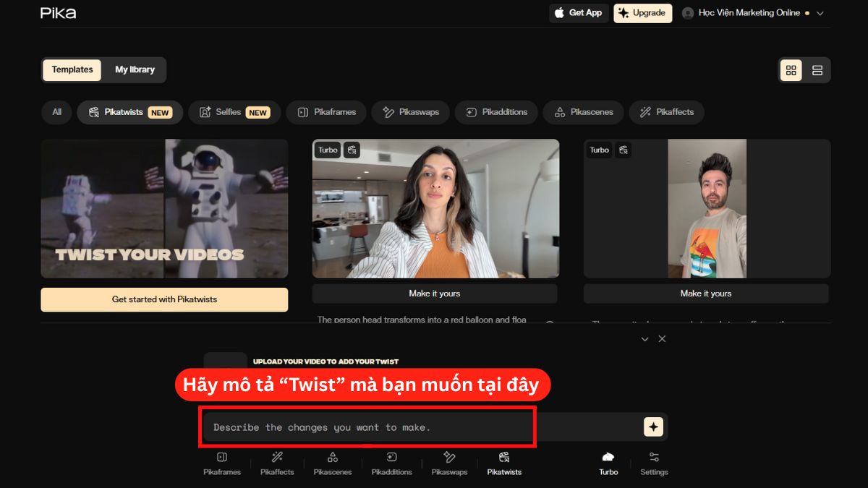This screenshot has width=868, height=488.
Task: Switch to list view layout
Action: [817, 70]
